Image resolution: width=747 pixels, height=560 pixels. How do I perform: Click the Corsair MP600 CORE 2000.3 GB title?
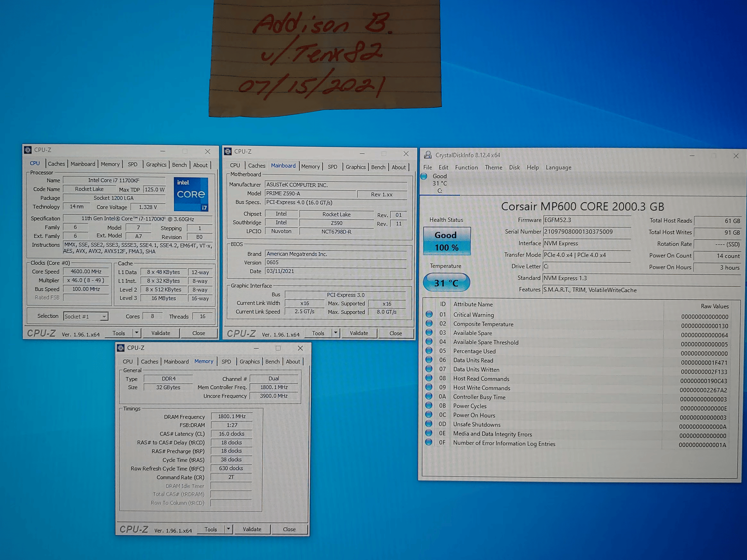click(x=582, y=206)
